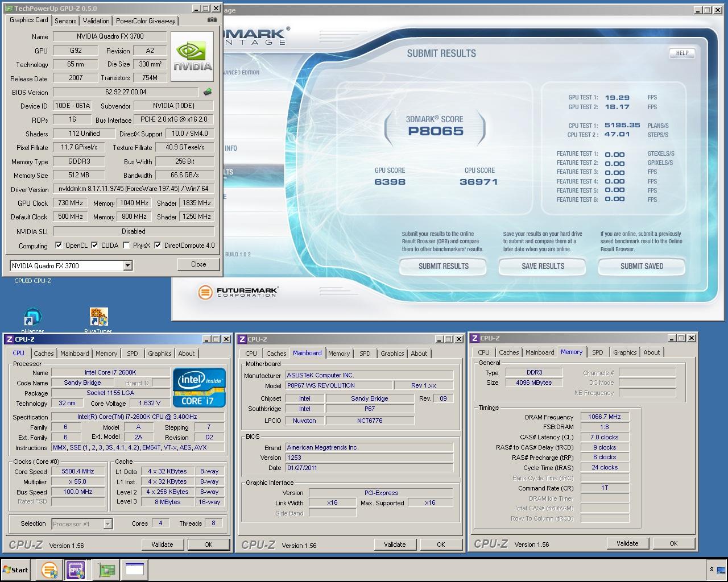Select the Graphics Card tab in GPU-Z
Image resolution: width=728 pixels, height=582 pixels.
click(29, 20)
